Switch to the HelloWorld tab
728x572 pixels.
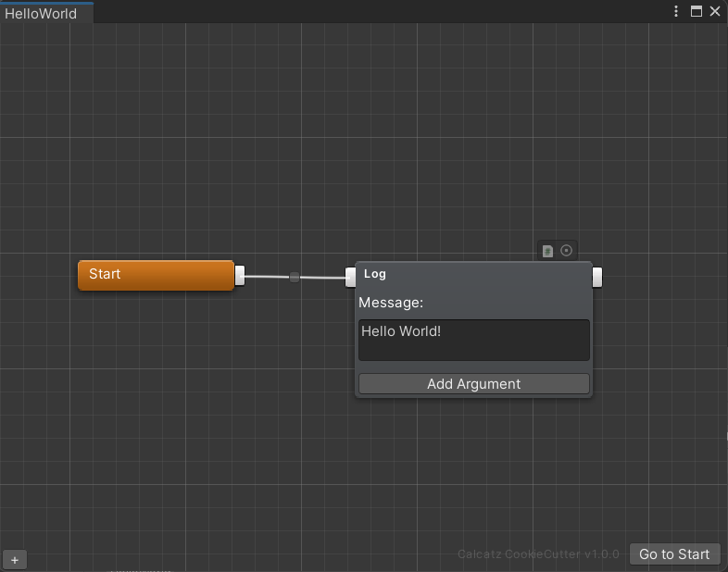pos(42,14)
